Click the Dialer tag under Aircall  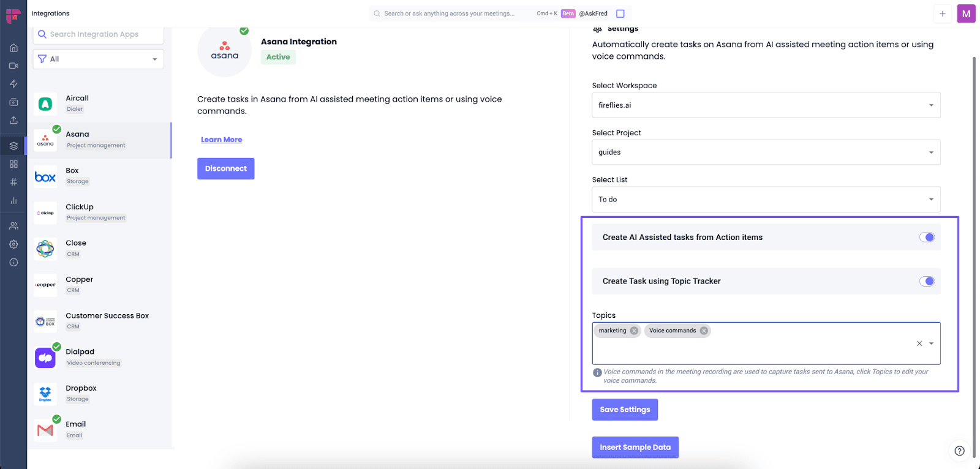75,109
